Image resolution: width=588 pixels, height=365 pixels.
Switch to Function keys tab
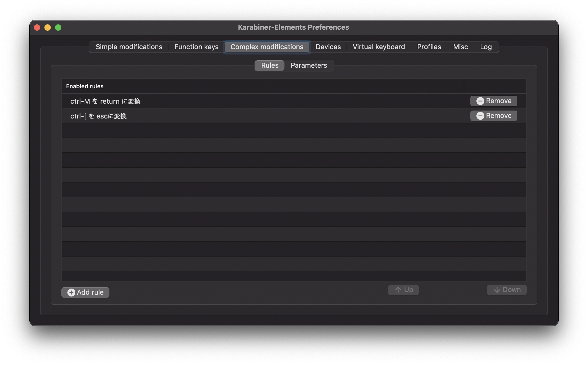click(196, 47)
